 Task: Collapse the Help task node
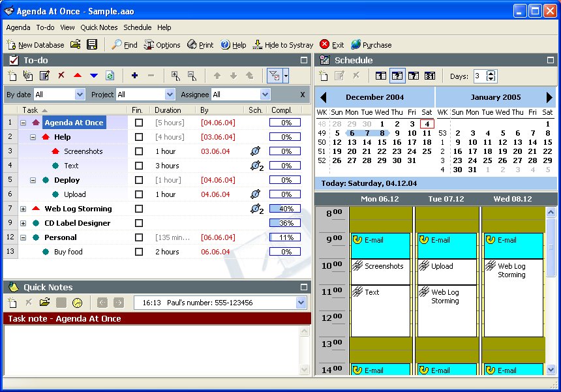click(33, 137)
